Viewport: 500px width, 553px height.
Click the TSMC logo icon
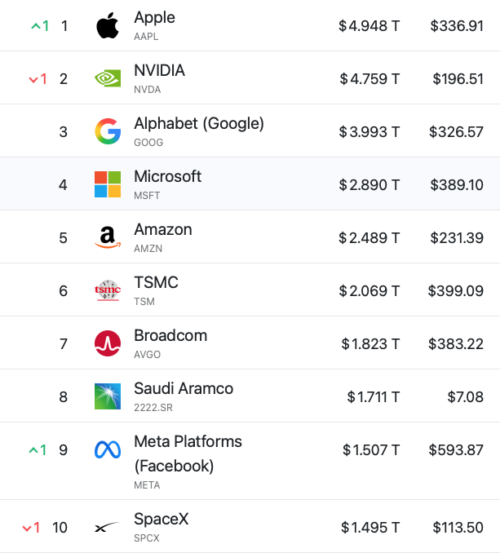[108, 290]
